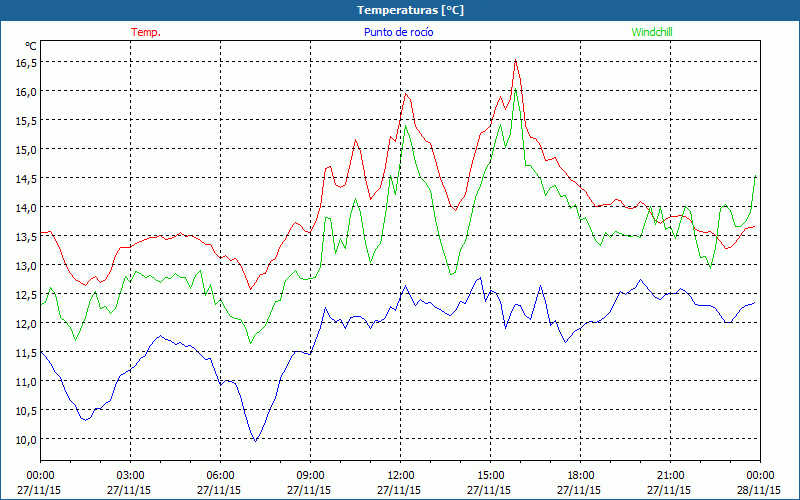Click the 06:00 time axis label
The height and width of the screenshot is (500, 800).
220,476
